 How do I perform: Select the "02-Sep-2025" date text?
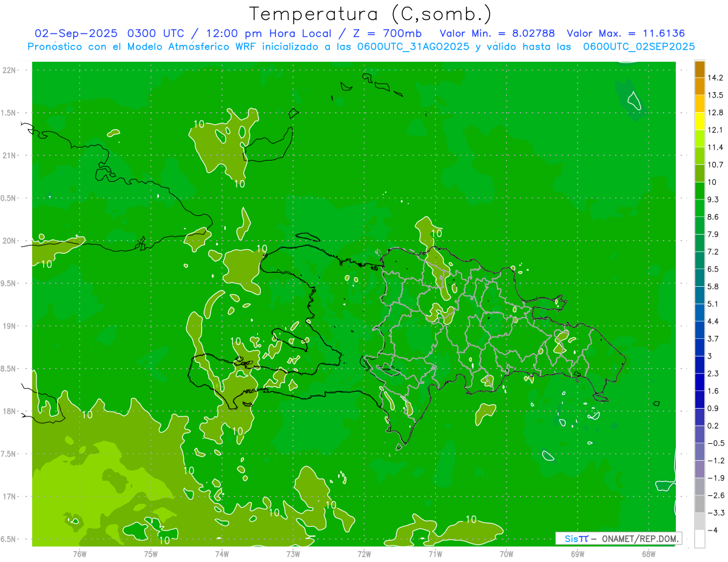click(76, 33)
